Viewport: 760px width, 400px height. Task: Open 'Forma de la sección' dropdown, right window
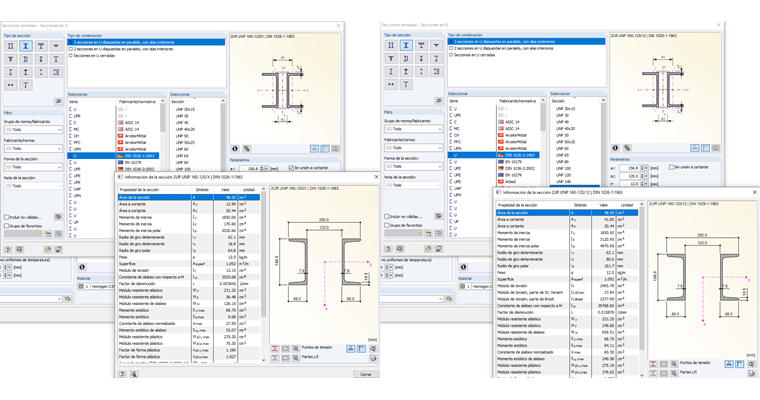pyautogui.click(x=413, y=166)
